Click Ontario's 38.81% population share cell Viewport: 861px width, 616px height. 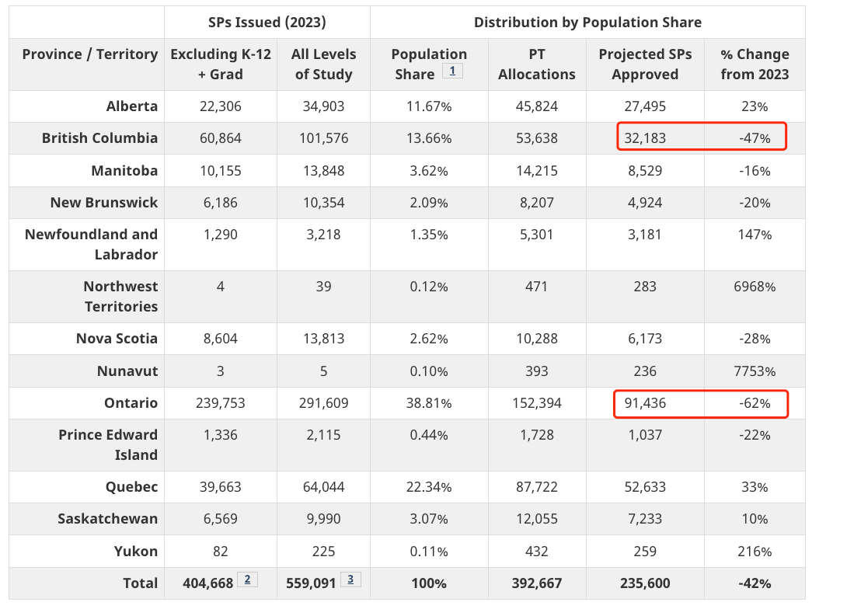[x=429, y=403]
